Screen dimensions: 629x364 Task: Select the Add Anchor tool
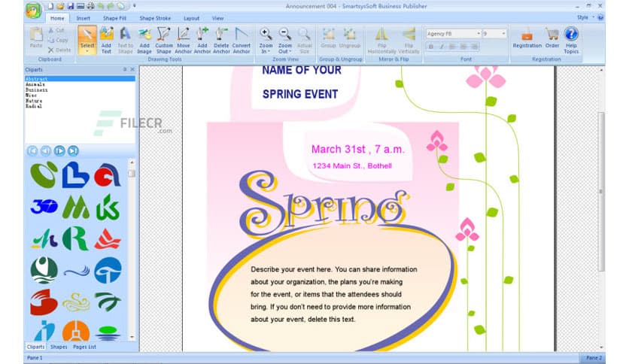(x=202, y=40)
